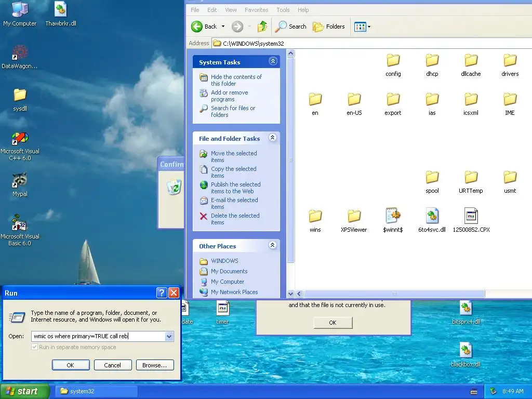Launch Microsoft Visual C++ 6.0 shortcut
This screenshot has width=532, height=399.
click(20, 146)
